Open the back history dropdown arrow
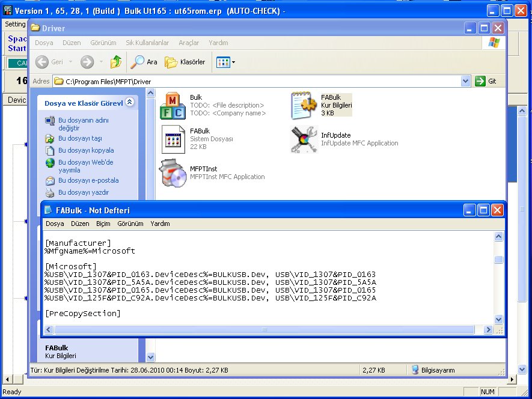This screenshot has width=532, height=399. point(70,62)
